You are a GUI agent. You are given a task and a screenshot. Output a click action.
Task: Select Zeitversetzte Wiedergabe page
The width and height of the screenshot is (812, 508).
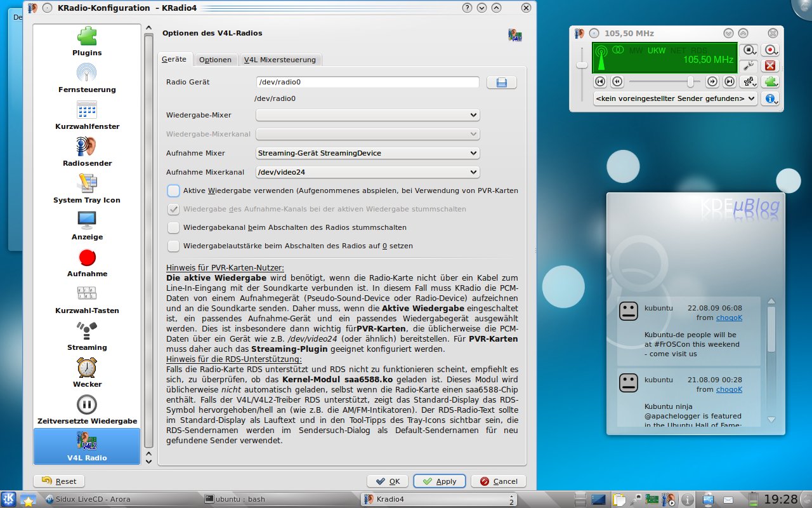pos(87,410)
